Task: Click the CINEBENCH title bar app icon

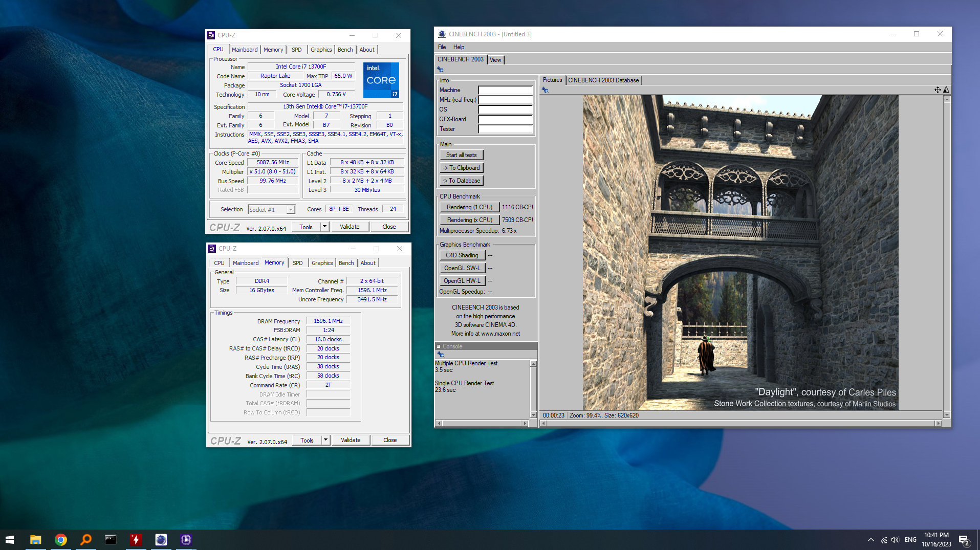Action: click(x=442, y=34)
